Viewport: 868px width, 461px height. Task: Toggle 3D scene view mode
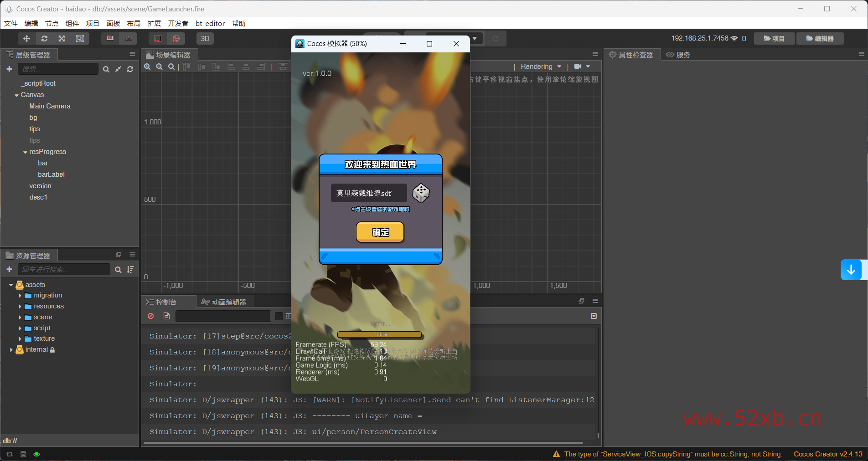coord(205,39)
